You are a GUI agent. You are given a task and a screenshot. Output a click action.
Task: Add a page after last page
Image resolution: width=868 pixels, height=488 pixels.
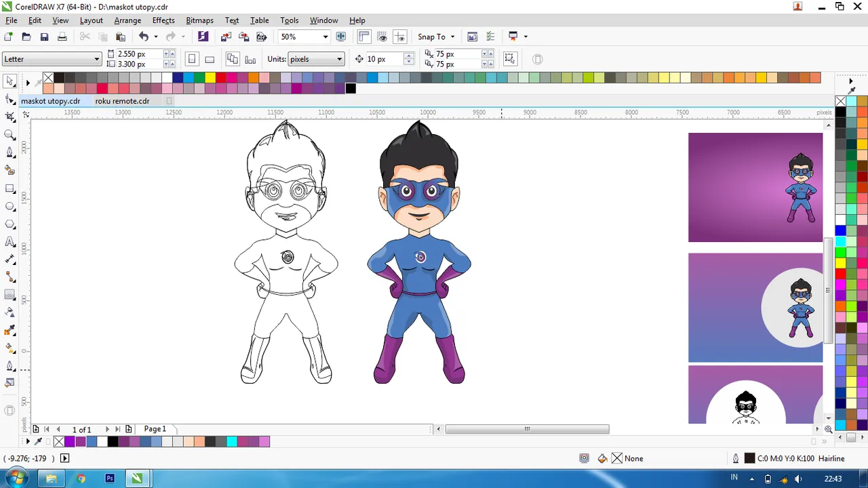[x=129, y=429]
